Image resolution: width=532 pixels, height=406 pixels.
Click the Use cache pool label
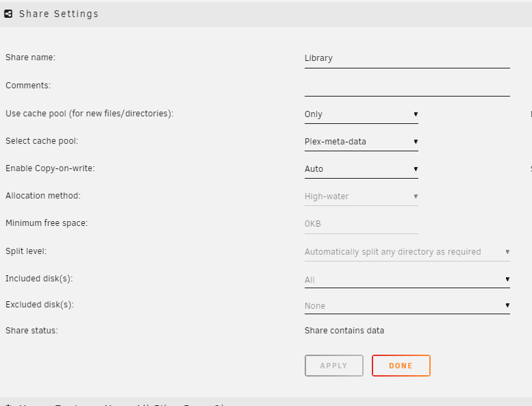89,114
